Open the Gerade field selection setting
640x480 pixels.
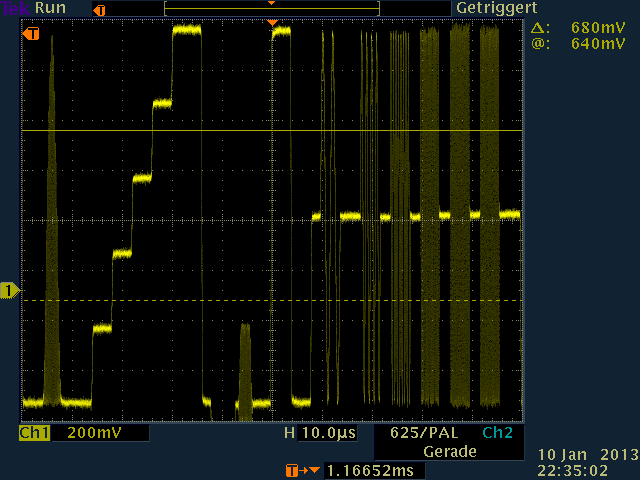tap(449, 451)
